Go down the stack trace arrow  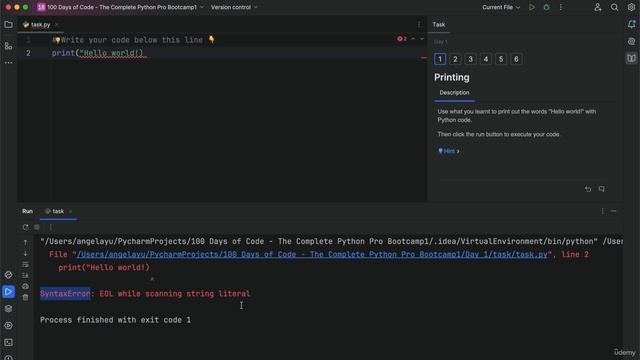pyautogui.click(x=25, y=253)
